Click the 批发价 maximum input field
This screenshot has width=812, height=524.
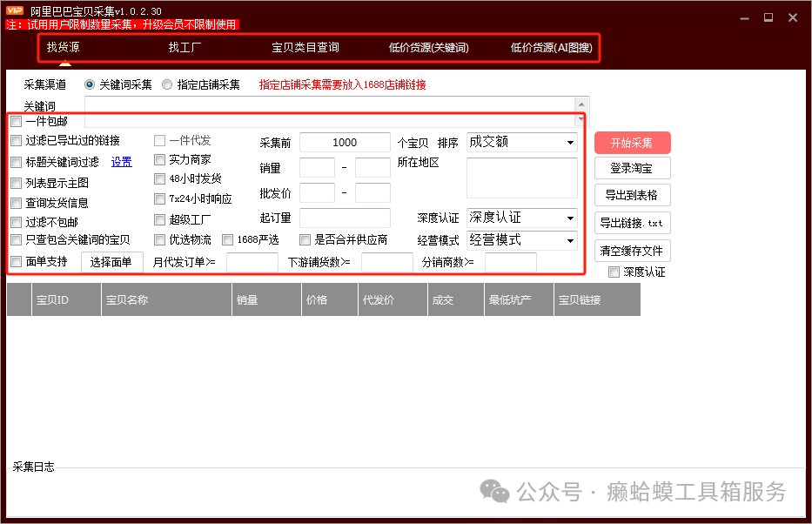tap(372, 192)
